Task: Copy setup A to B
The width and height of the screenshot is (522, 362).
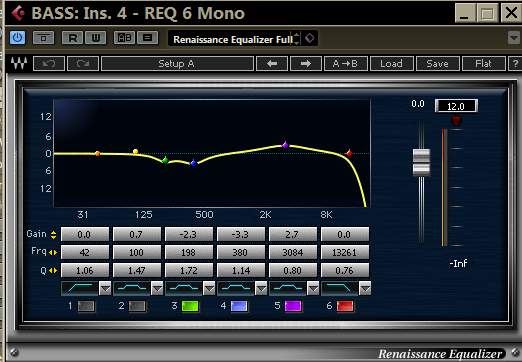Action: [x=346, y=63]
